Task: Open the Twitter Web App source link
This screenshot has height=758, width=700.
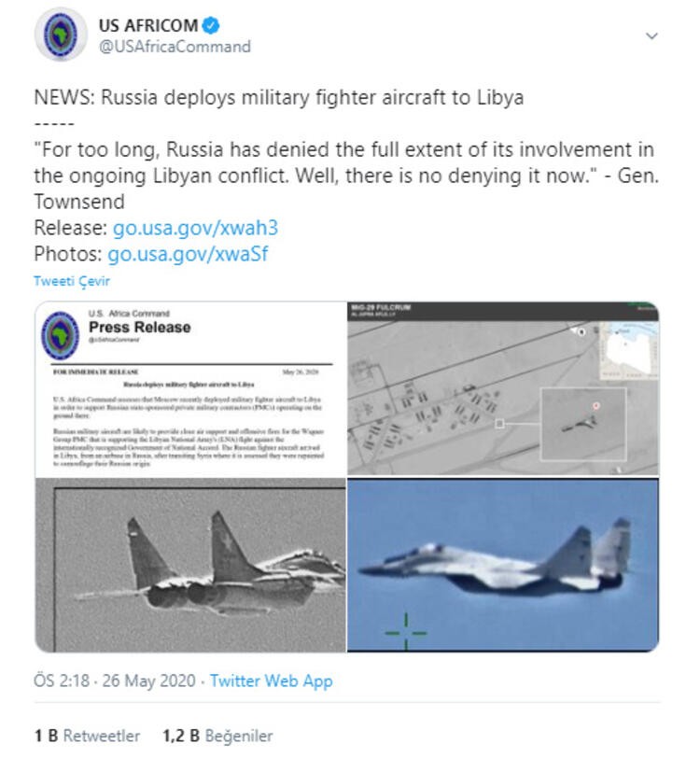Action: (x=272, y=681)
